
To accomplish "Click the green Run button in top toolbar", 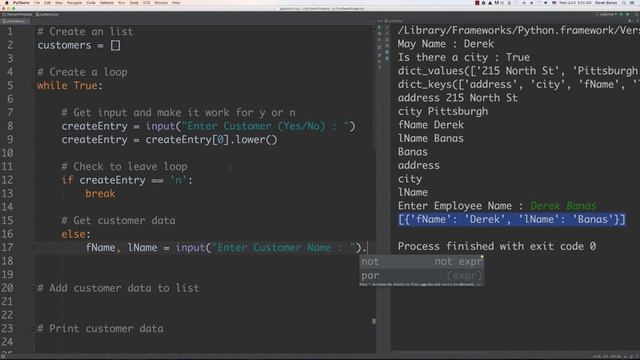I will pyautogui.click(x=621, y=14).
